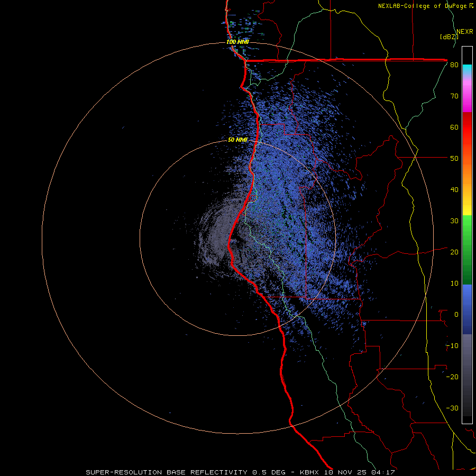Click the 100 NMI range ring label

[237, 42]
